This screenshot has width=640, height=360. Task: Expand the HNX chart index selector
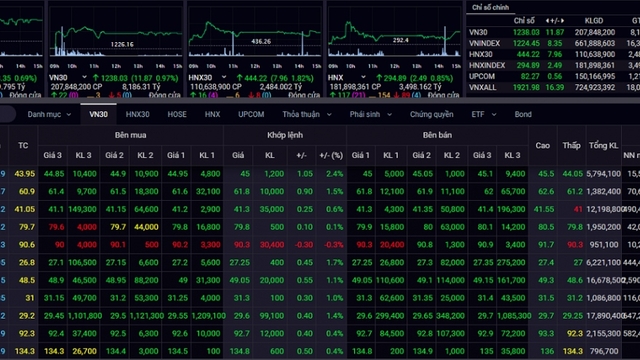click(363, 77)
